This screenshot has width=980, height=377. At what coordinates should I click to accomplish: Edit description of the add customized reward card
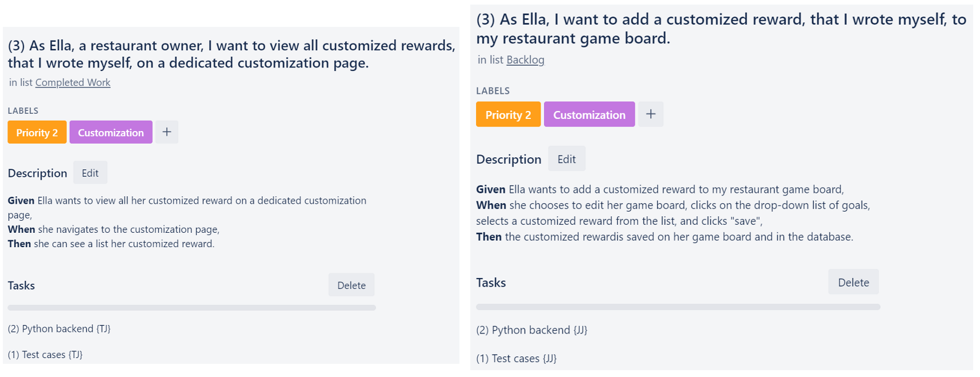tap(567, 159)
